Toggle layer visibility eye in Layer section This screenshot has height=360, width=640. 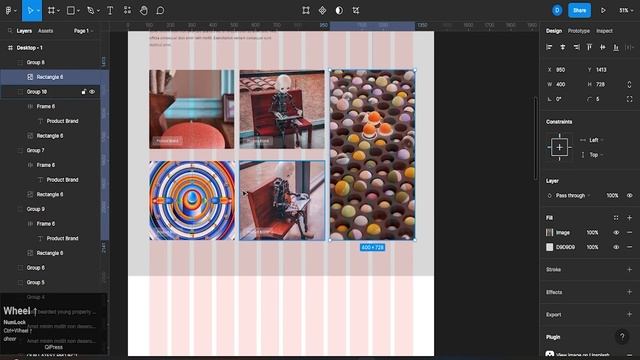[630, 196]
